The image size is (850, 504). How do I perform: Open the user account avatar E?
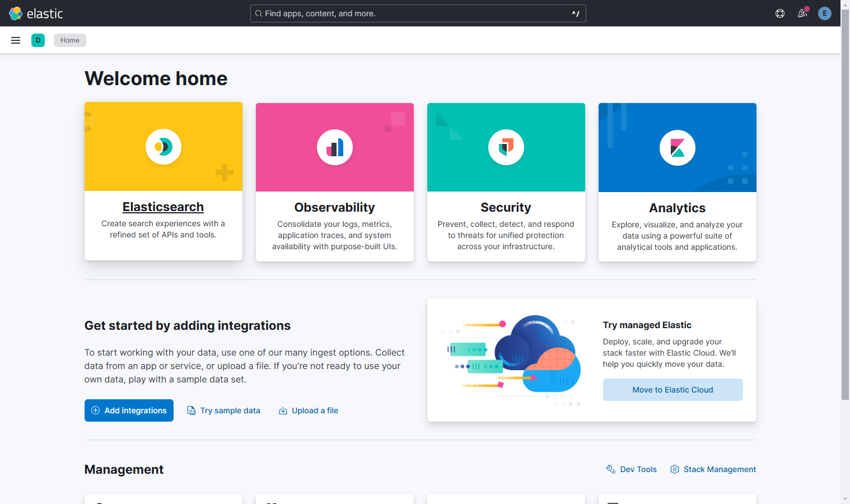825,13
